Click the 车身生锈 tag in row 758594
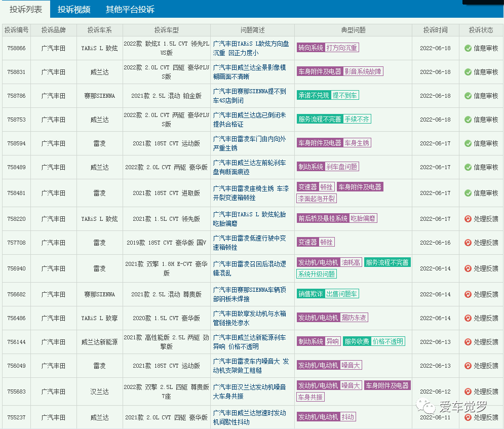504x429 pixels. point(357,143)
